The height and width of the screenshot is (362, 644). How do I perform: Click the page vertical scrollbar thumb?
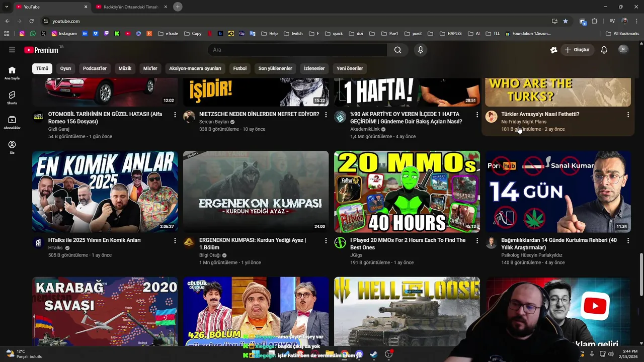point(641,274)
